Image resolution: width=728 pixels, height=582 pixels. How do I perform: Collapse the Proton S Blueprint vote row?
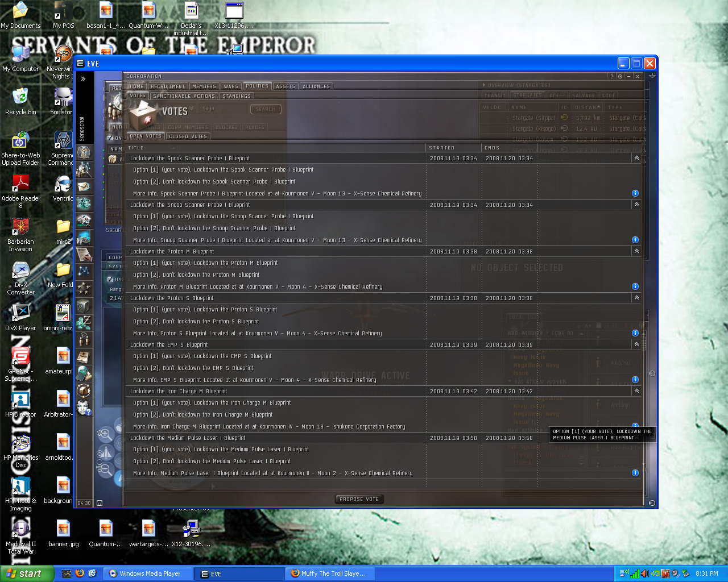click(x=636, y=298)
